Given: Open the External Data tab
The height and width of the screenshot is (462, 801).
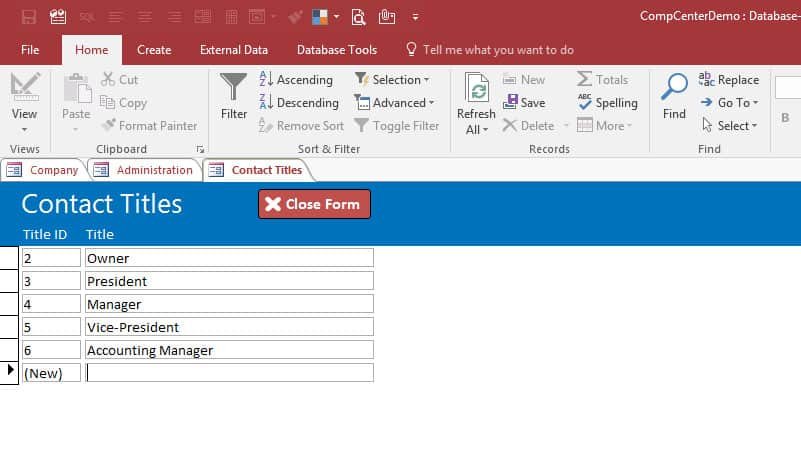Looking at the screenshot, I should [233, 50].
